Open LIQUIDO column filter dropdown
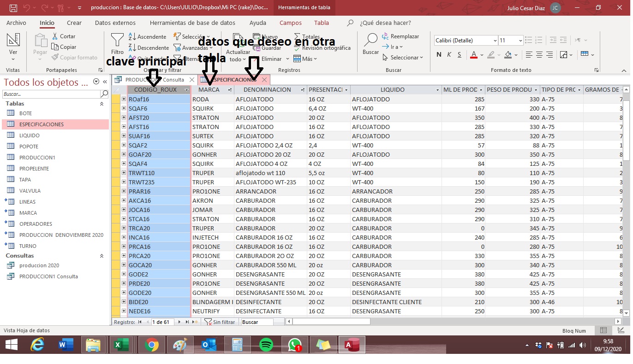The width and height of the screenshot is (633, 364). (437, 90)
